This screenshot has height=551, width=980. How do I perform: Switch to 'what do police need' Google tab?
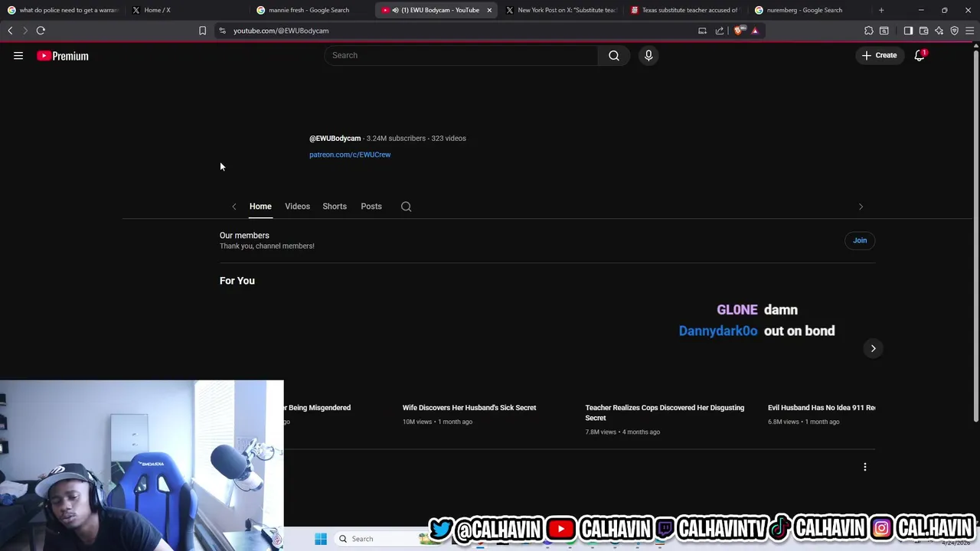[62, 10]
